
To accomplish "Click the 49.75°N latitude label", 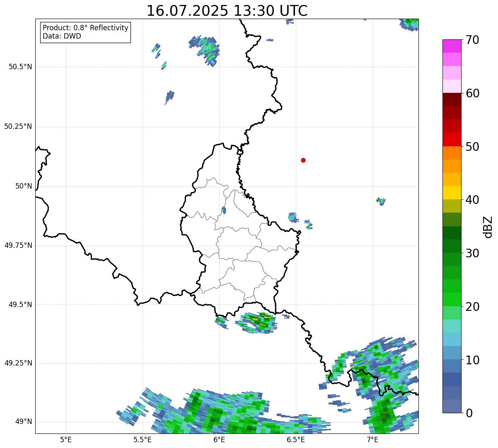I will (18, 245).
